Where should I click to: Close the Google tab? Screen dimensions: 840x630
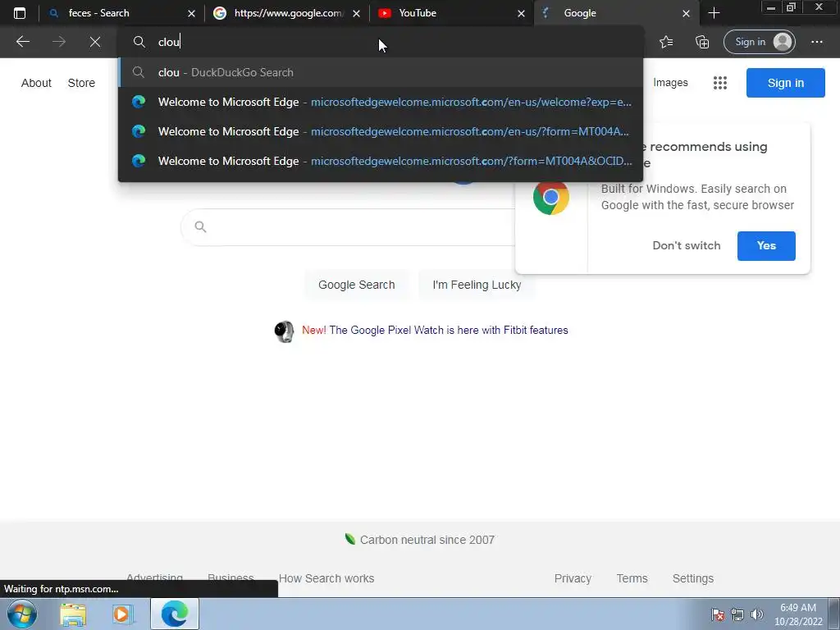coord(686,13)
